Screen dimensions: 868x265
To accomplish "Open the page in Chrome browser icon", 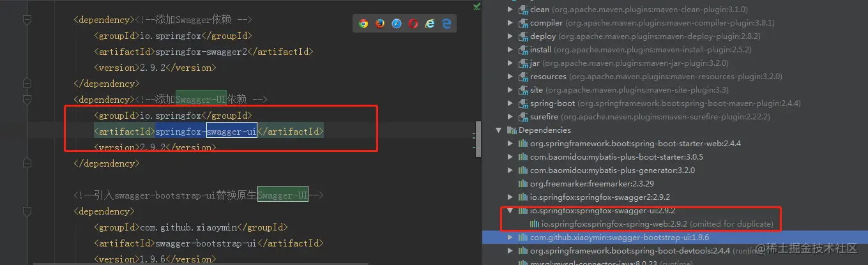I will click(x=363, y=24).
